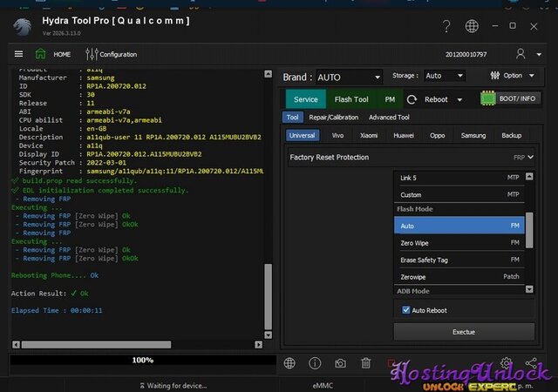
Task: Clear the log with trash icon
Action: [x=366, y=362]
